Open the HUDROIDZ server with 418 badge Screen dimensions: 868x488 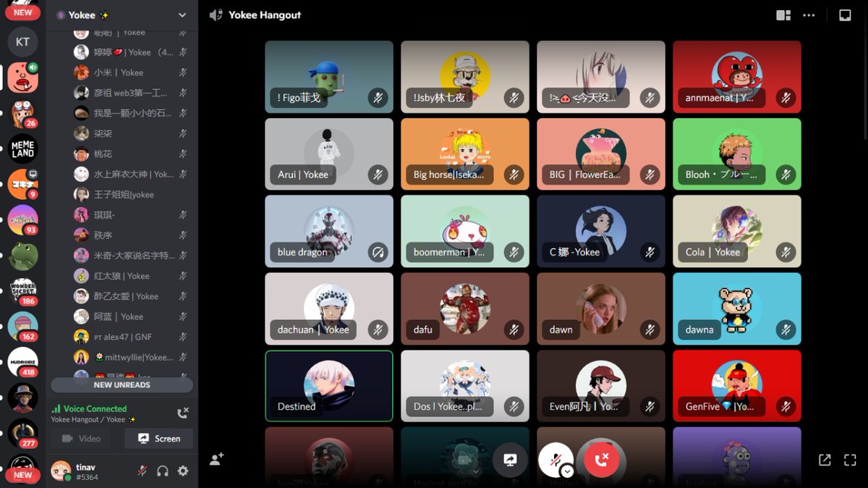pos(22,362)
